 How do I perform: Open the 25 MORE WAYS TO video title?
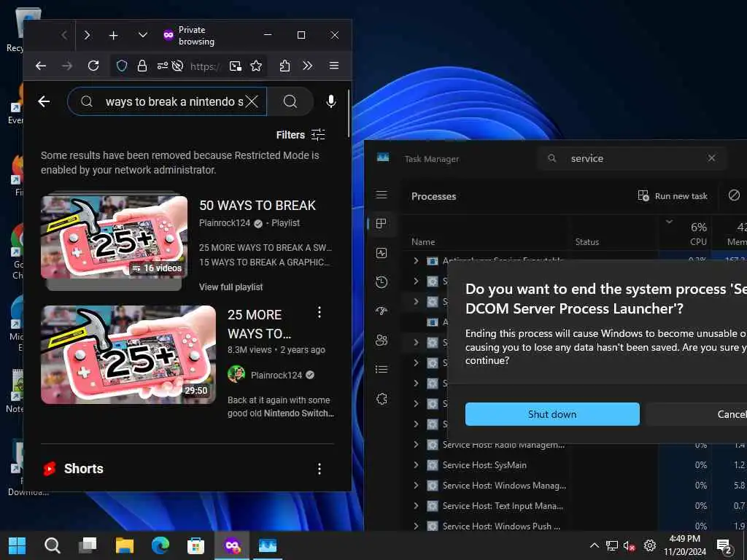(260, 324)
